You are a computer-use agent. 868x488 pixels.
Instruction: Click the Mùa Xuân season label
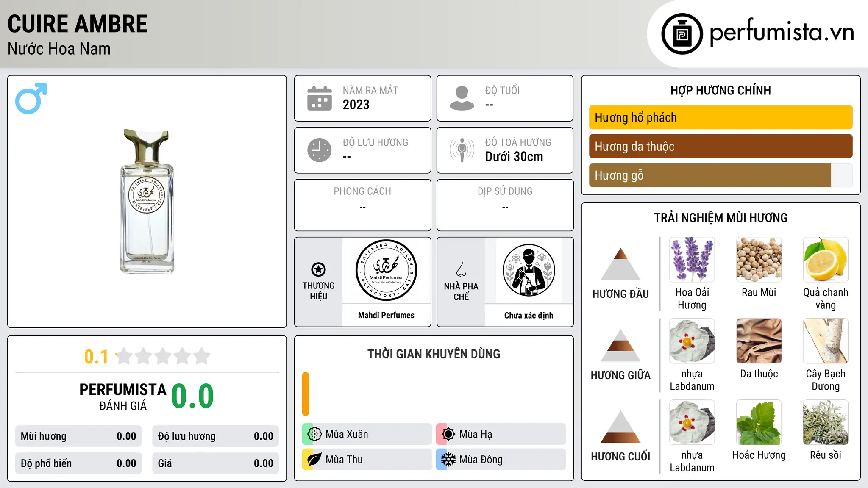[347, 434]
